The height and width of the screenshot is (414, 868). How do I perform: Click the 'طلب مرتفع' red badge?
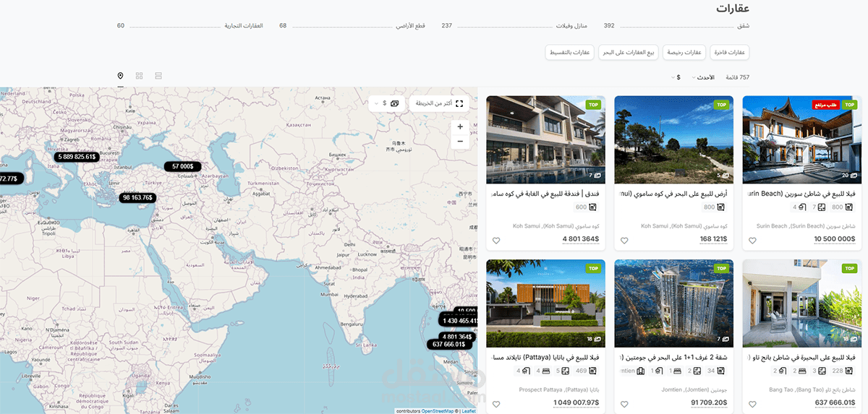pyautogui.click(x=826, y=105)
